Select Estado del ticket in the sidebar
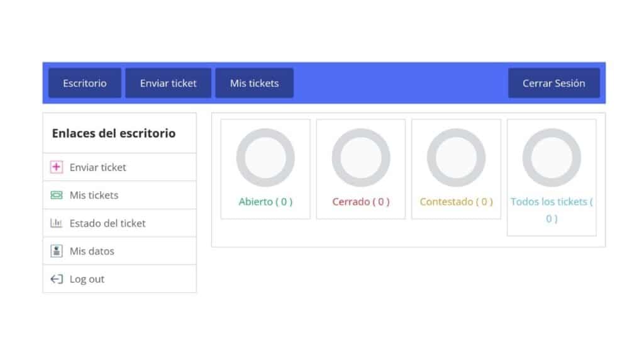The width and height of the screenshot is (644, 346). [119, 223]
